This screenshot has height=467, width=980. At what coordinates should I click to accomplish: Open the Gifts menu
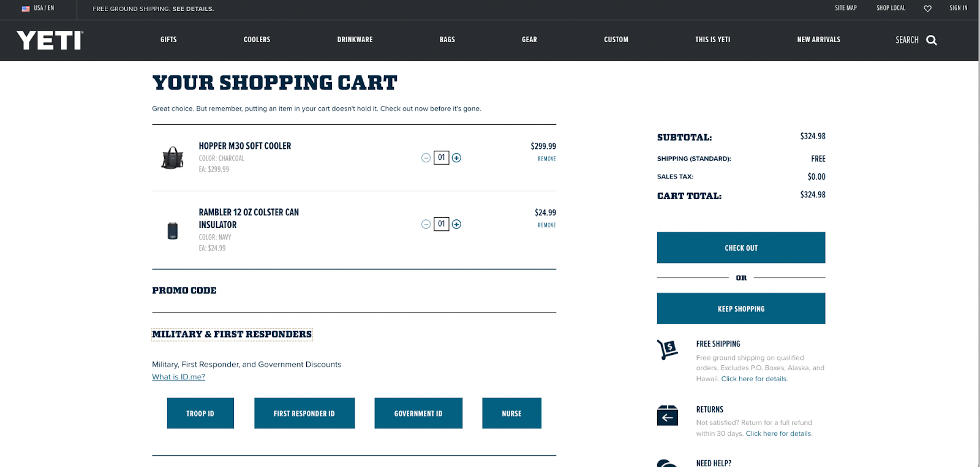pos(168,40)
